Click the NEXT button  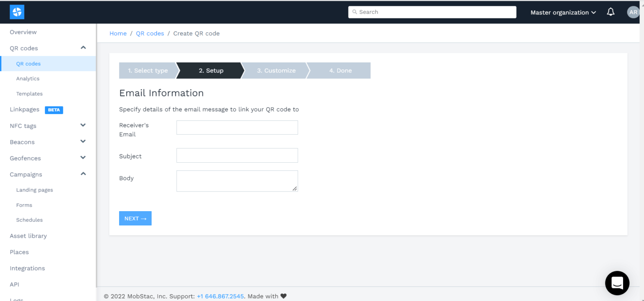click(135, 218)
